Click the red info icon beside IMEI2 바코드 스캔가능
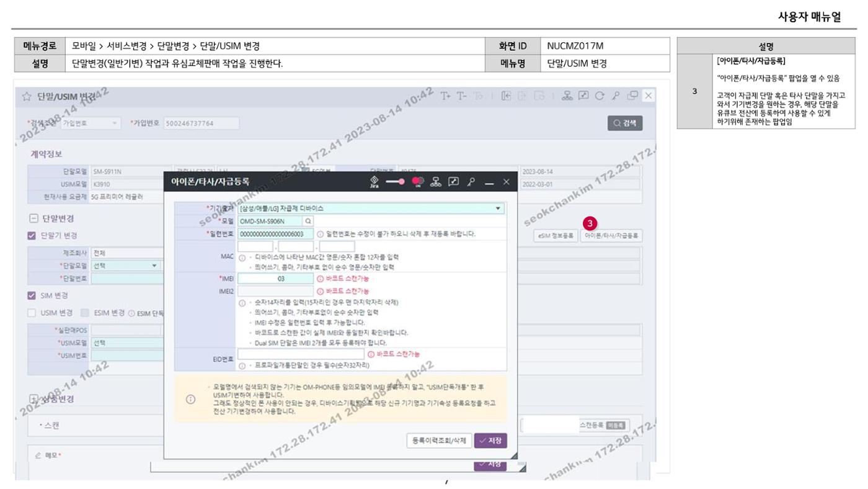 [x=321, y=291]
